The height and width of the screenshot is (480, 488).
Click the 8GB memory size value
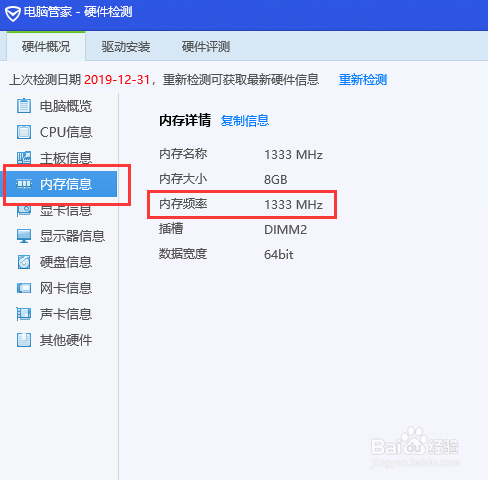coord(276,180)
